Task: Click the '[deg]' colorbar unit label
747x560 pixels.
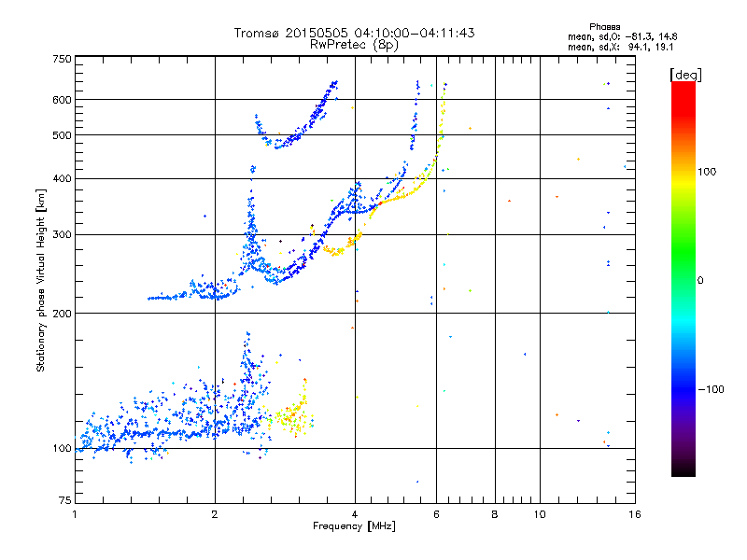Action: pos(685,76)
